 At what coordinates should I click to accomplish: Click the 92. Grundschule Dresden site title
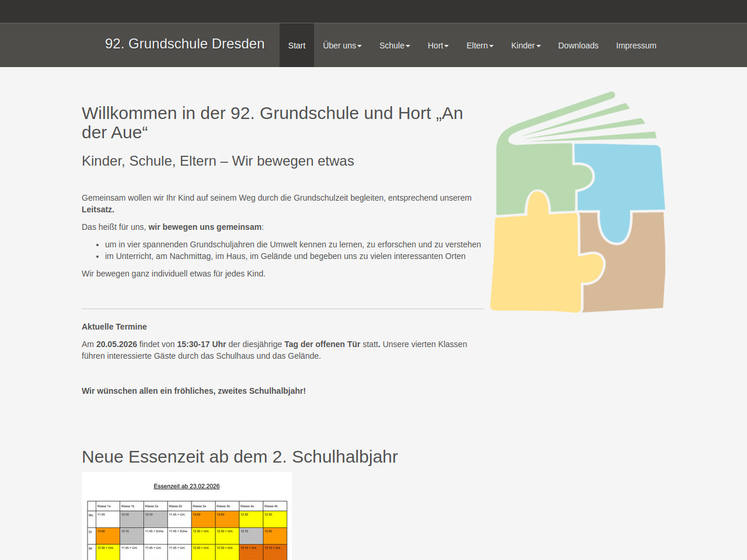(184, 44)
